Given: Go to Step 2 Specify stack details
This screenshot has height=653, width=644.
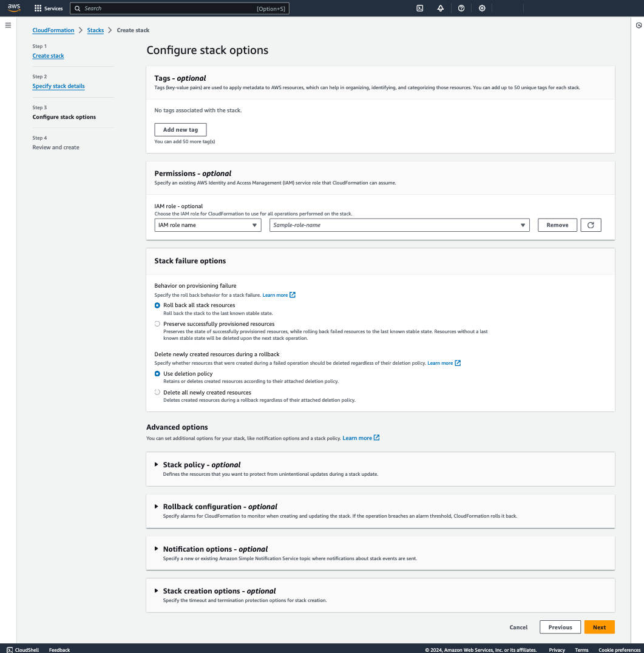Looking at the screenshot, I should pos(58,86).
